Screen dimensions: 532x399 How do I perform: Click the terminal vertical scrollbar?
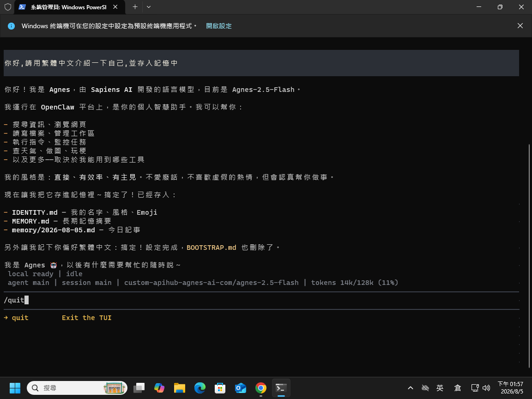click(529, 256)
